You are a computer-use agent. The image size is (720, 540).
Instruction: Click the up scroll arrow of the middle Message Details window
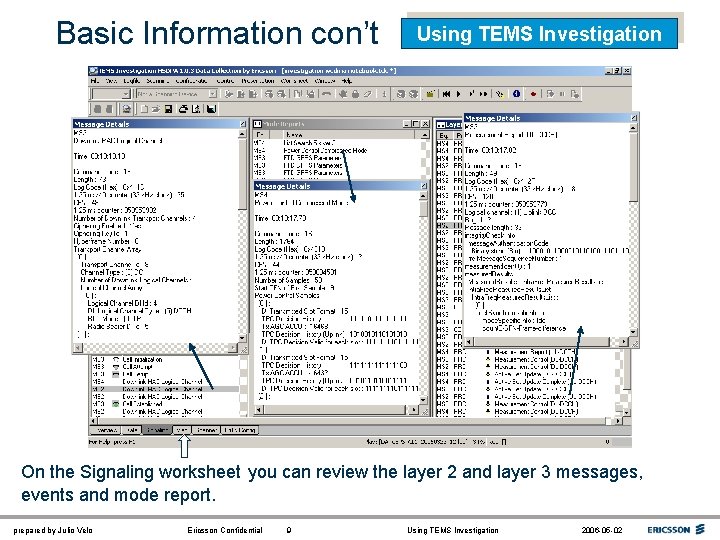(x=423, y=196)
